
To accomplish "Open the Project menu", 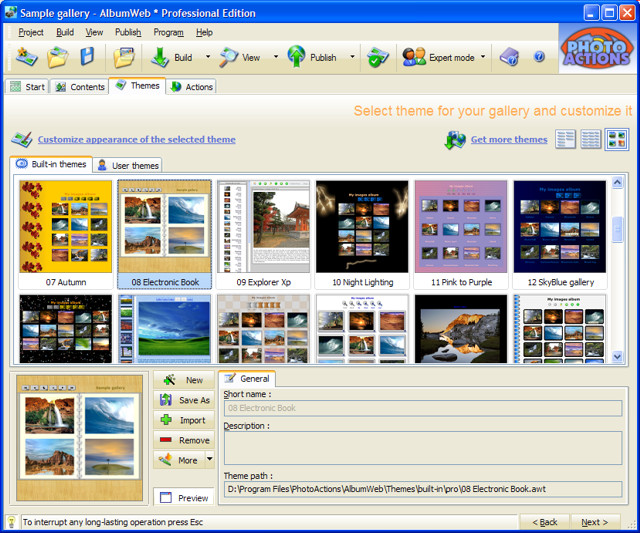I will pos(31,32).
